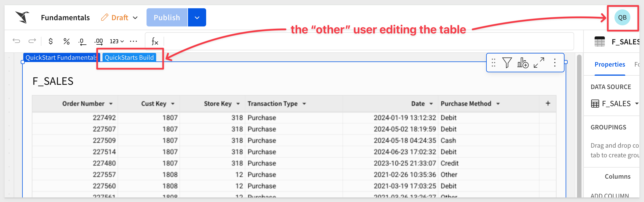
Task: Maximize the F_SALES table element
Action: (539, 63)
